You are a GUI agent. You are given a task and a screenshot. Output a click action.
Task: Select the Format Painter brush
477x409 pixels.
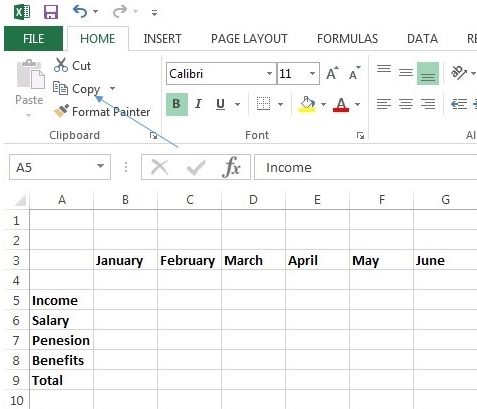(61, 111)
